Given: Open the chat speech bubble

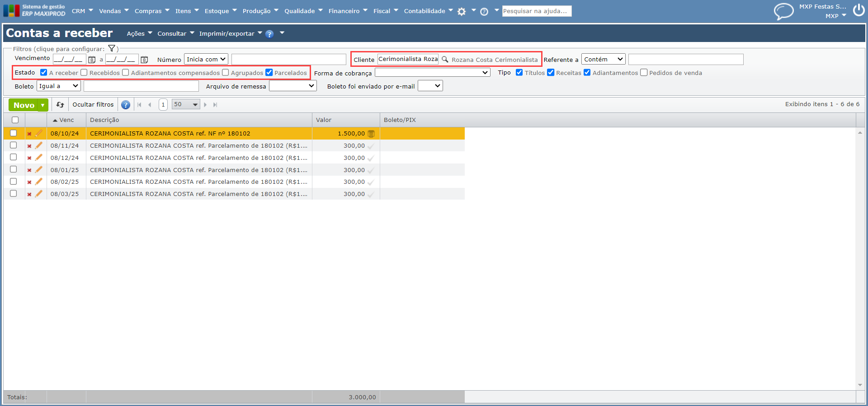Looking at the screenshot, I should [x=783, y=11].
